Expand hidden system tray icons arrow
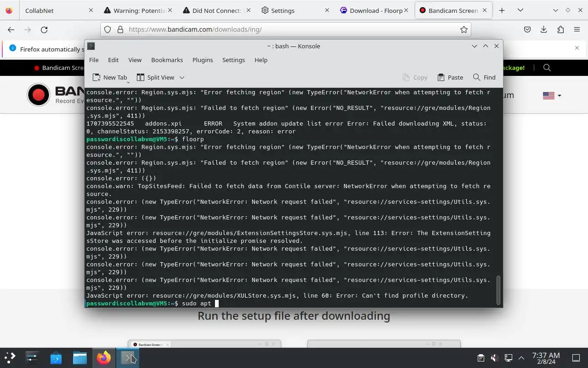This screenshot has height=368, width=588. click(521, 358)
